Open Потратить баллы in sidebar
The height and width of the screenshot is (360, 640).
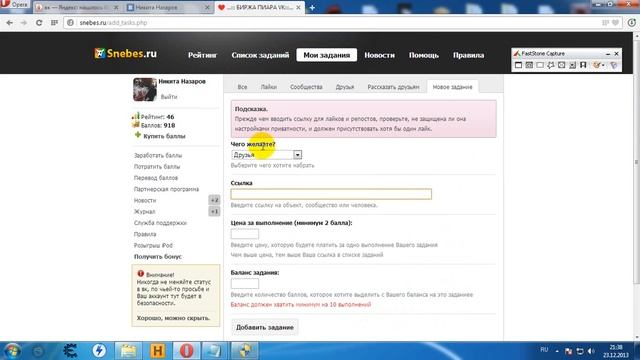point(157,167)
